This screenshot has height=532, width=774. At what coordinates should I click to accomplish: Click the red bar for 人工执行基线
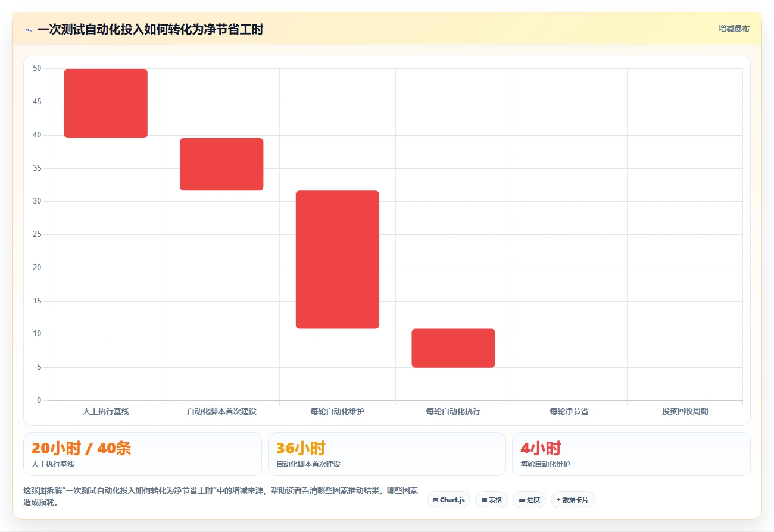[x=106, y=104]
